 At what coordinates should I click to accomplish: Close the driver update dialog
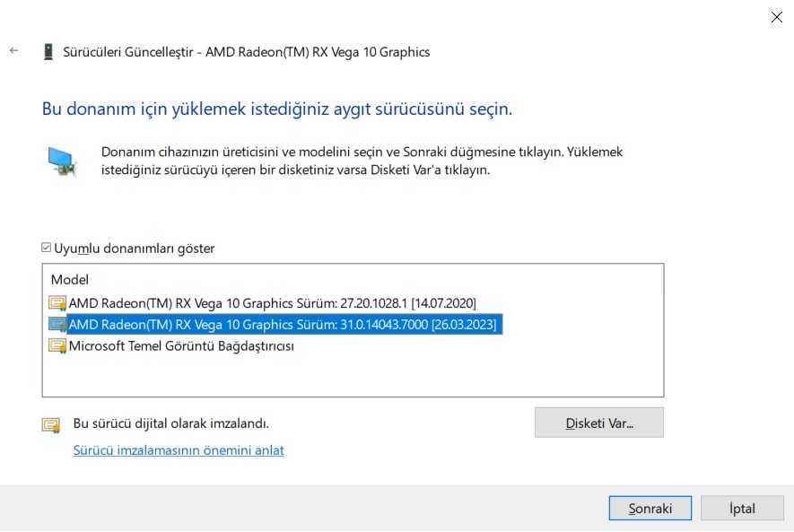point(776,17)
